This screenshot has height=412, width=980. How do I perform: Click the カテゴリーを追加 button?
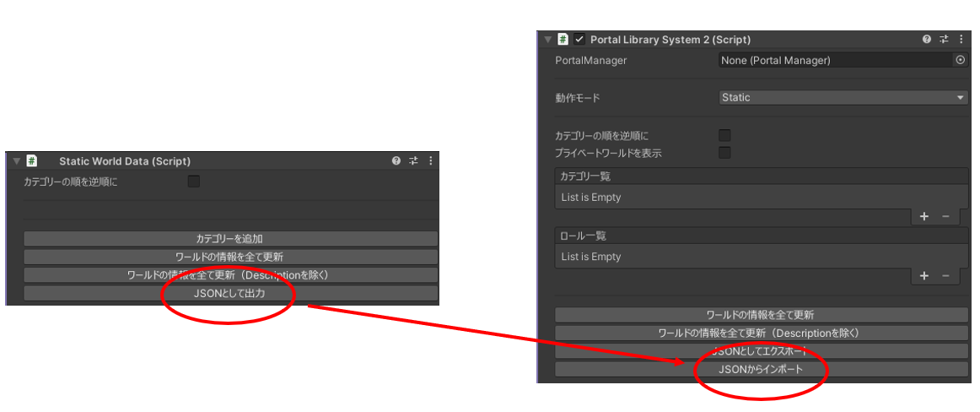[230, 239]
